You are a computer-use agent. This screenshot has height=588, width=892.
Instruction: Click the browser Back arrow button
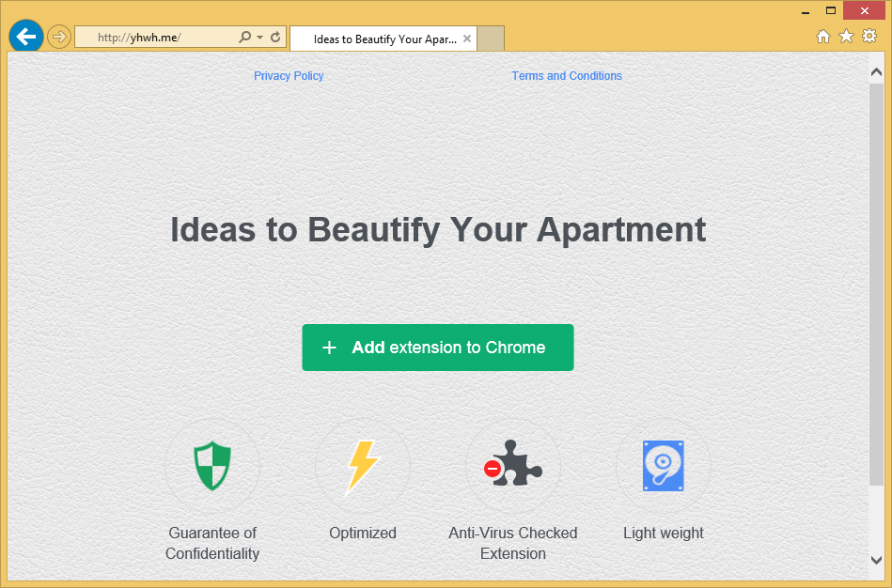point(26,37)
